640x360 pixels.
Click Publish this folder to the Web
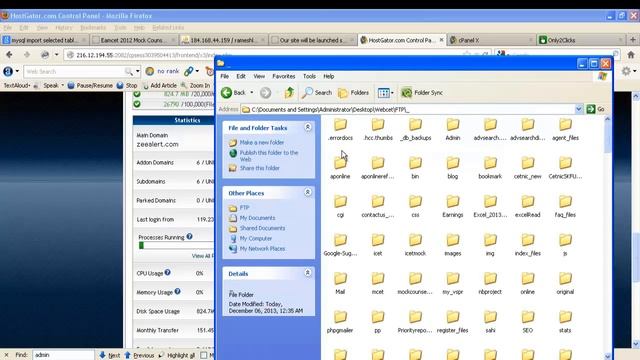(269, 156)
